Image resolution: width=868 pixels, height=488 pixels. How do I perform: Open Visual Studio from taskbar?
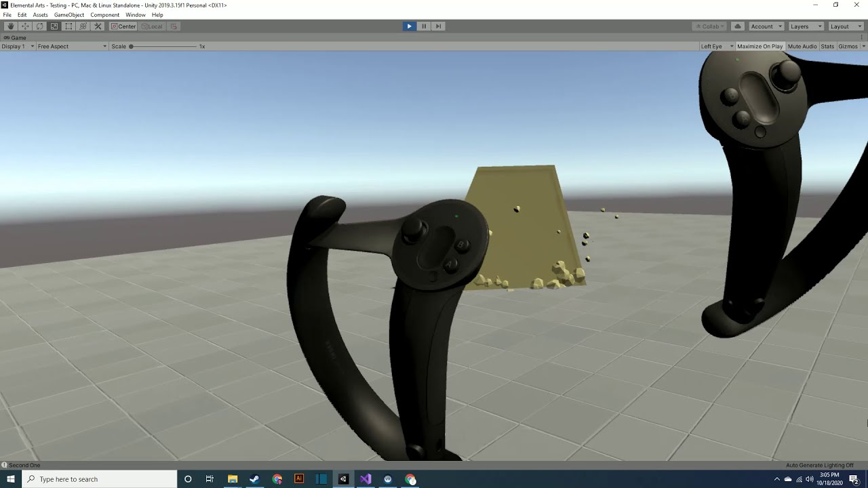[x=366, y=479]
